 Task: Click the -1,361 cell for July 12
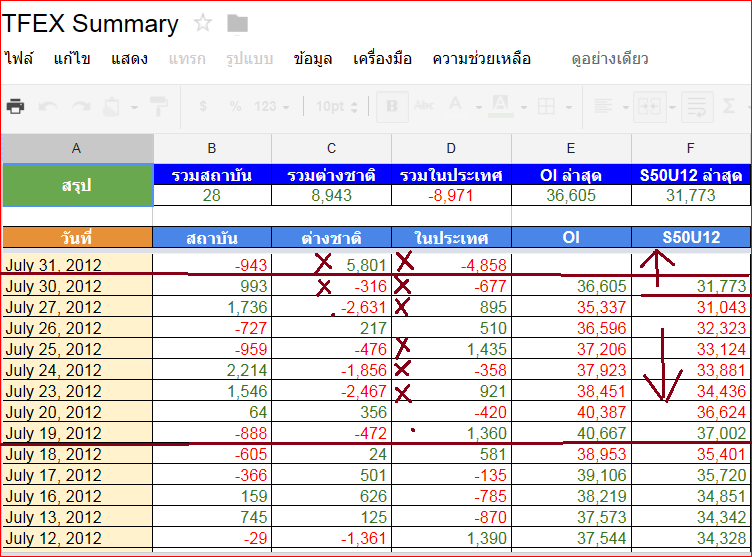tap(331, 538)
